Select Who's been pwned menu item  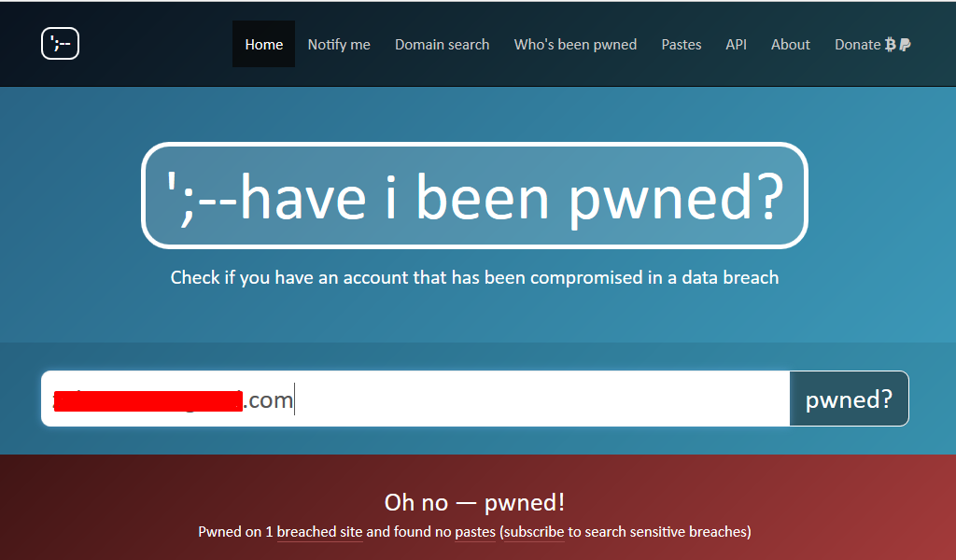click(575, 45)
